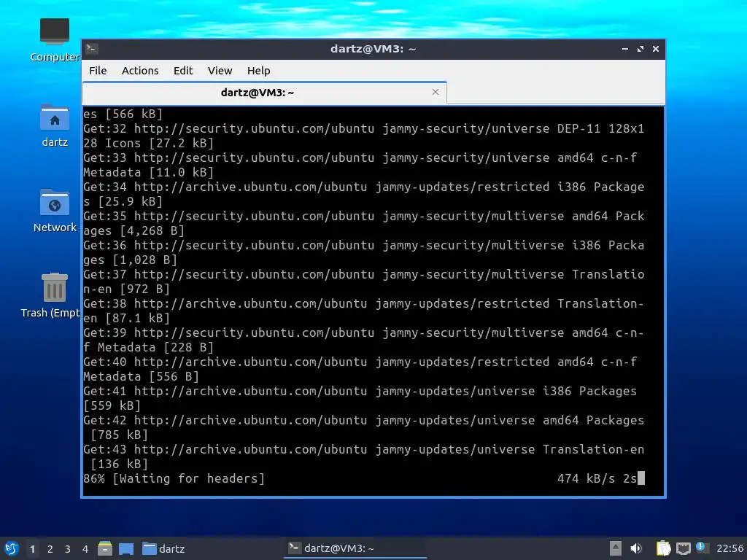
Task: Click the 22:56 clock in the panel
Action: (729, 548)
